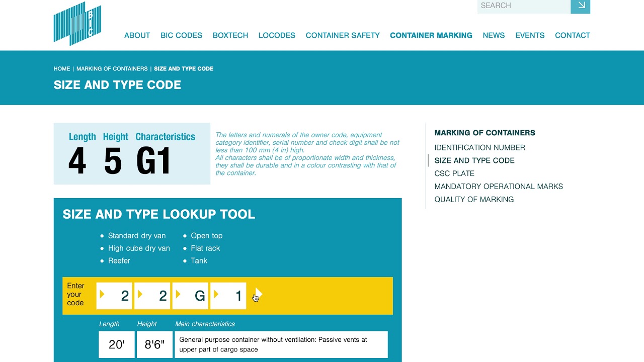Click the BIC logo

[77, 24]
